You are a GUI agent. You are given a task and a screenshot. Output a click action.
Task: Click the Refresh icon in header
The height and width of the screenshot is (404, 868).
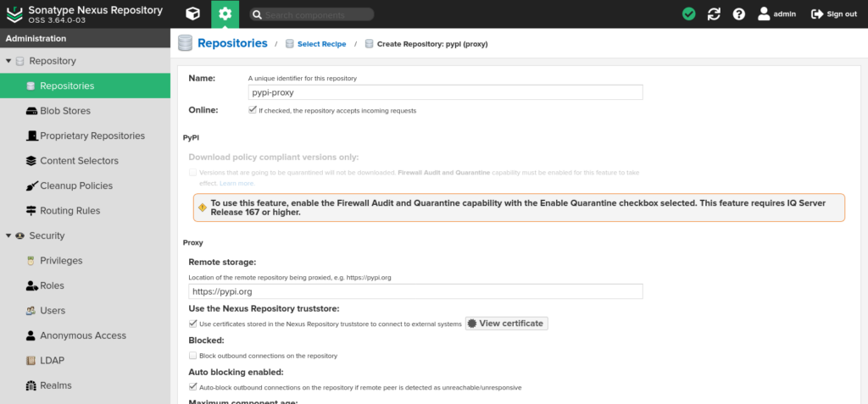(x=714, y=14)
